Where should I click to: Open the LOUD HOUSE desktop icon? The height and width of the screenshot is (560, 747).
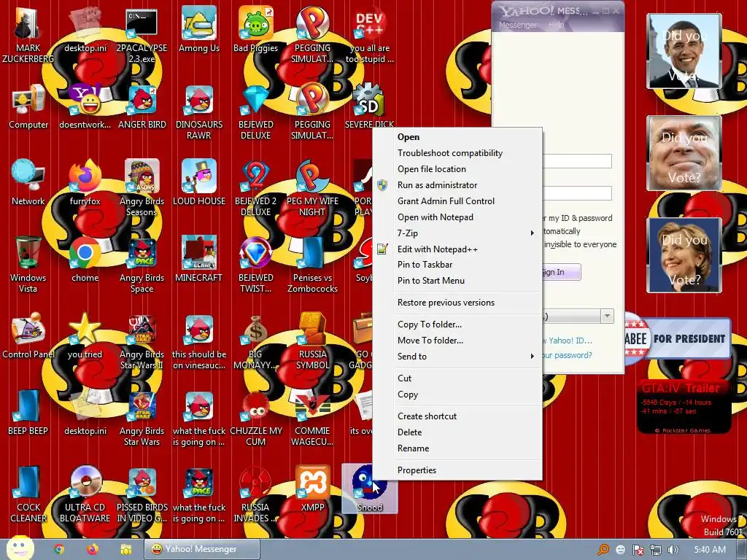(198, 182)
